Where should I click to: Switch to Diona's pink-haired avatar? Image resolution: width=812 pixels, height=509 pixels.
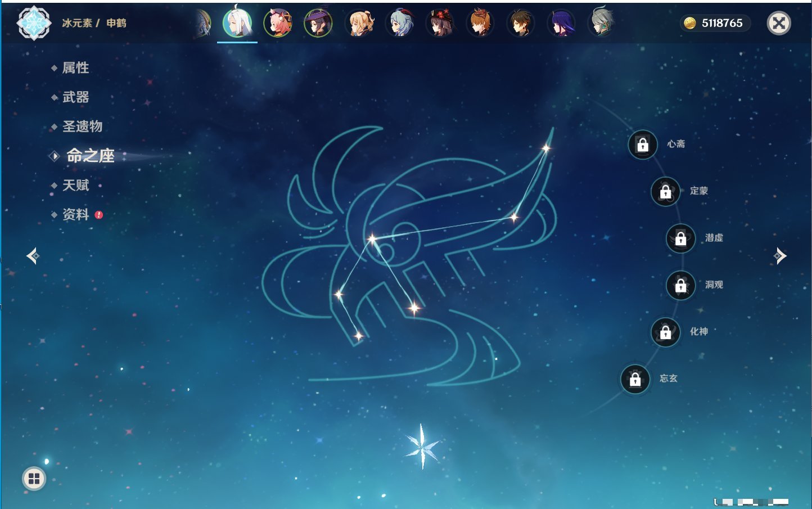278,23
